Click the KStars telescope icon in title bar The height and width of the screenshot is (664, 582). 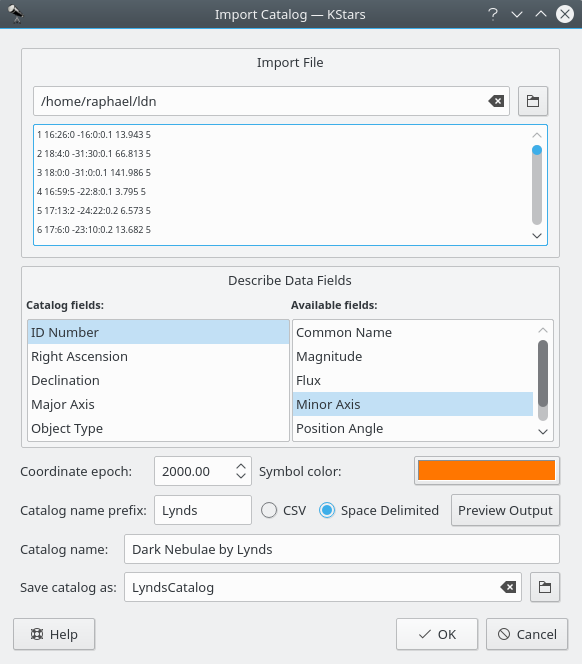coord(16,14)
